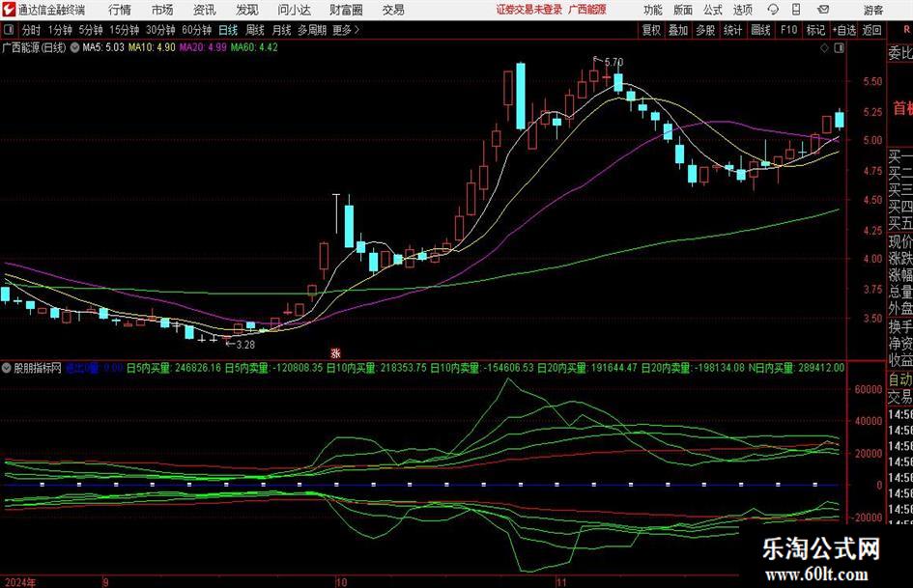Click the 多股 multi-stock button
Screen dimensions: 913x588
pyautogui.click(x=705, y=30)
